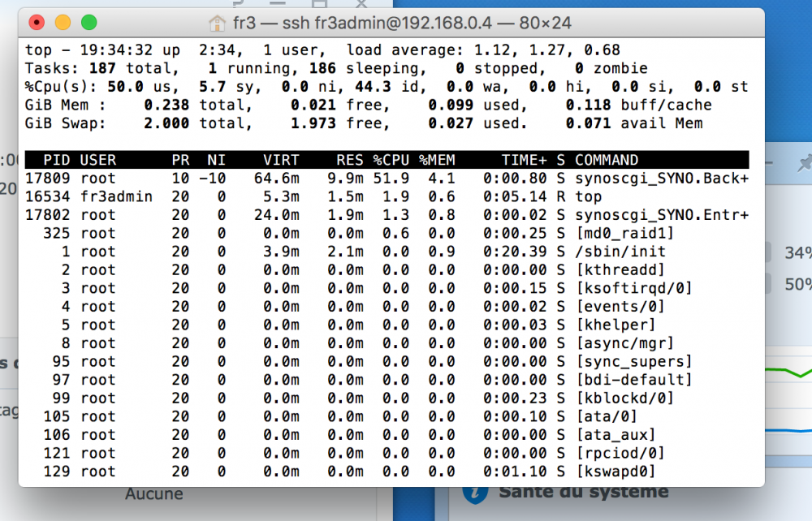The height and width of the screenshot is (521, 812).
Task: Click the [md0_raid1] process name
Action: (x=625, y=234)
